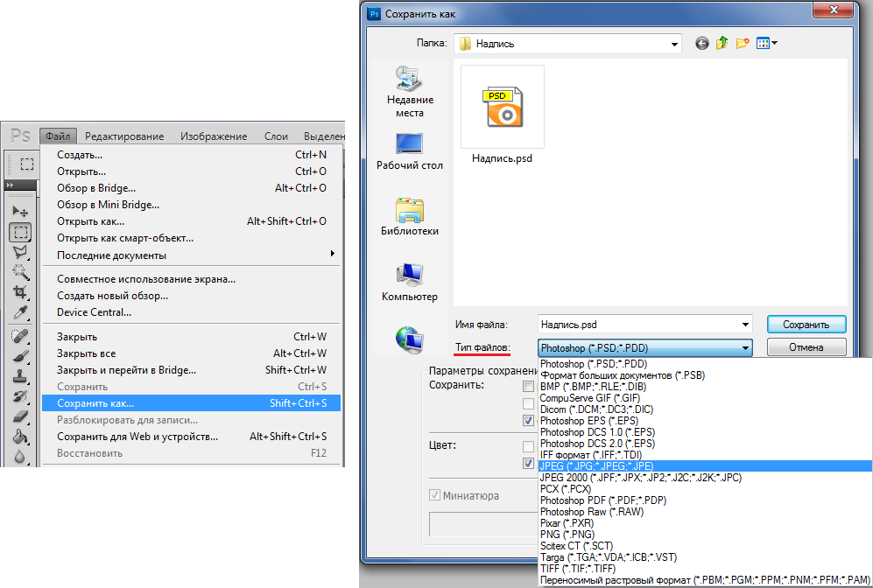Select the Rectangular Marquee tool in tools panel

click(x=21, y=232)
